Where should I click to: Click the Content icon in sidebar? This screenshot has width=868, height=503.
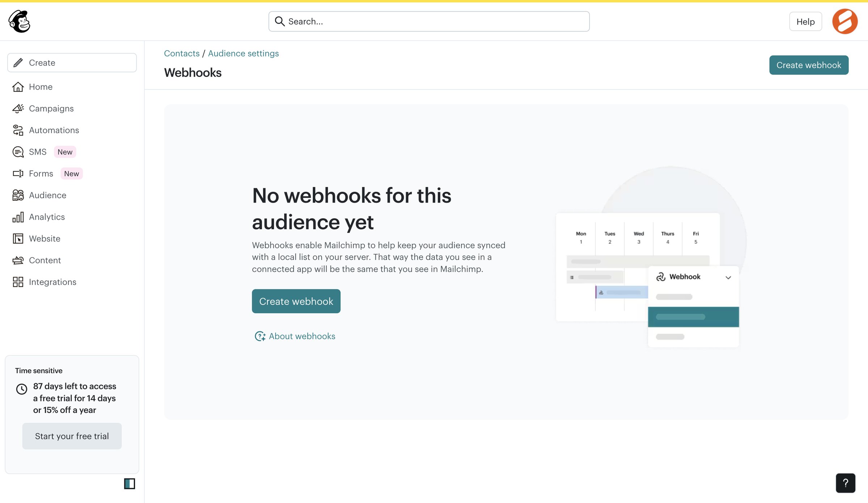pyautogui.click(x=18, y=260)
